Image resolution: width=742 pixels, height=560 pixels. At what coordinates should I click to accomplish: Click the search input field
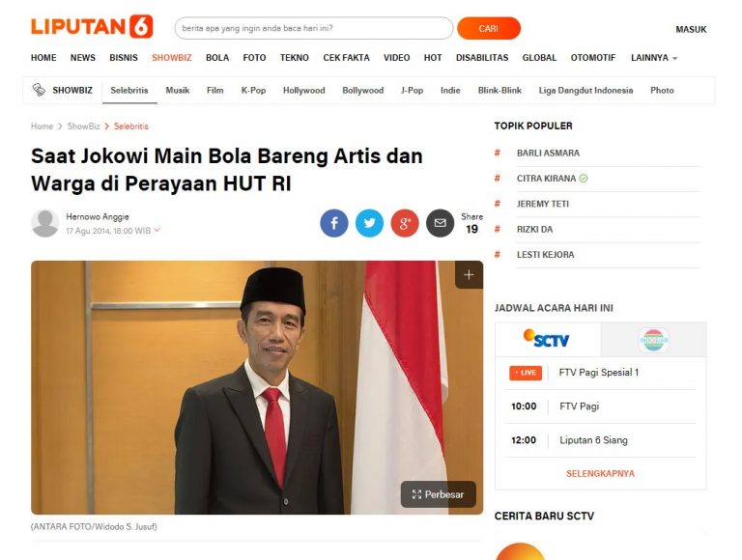314,28
